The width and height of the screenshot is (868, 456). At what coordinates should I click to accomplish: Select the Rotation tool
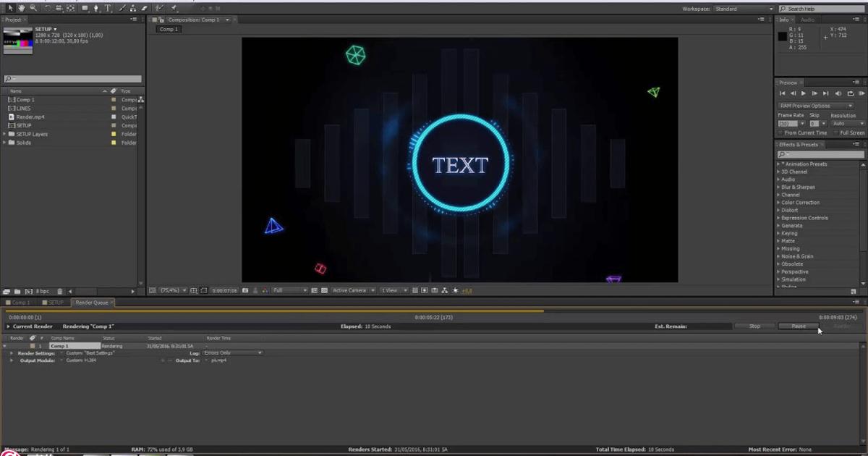47,8
